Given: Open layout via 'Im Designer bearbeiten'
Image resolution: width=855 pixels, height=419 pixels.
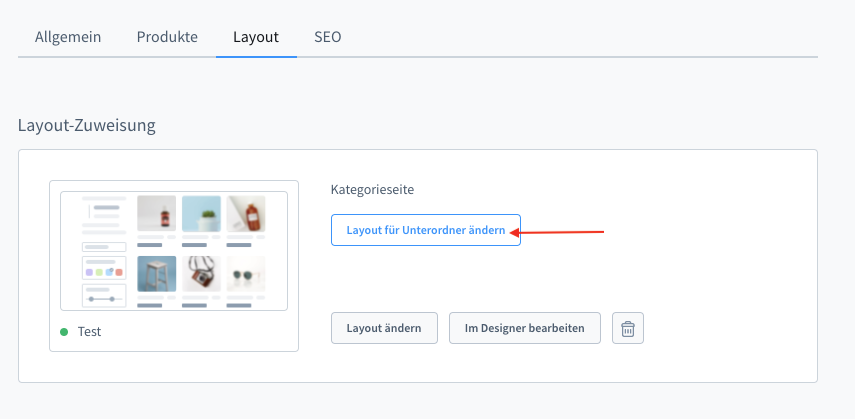Looking at the screenshot, I should click(524, 328).
